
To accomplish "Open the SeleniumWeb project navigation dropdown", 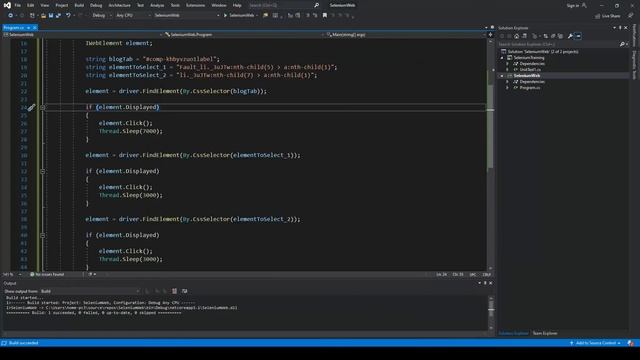I will (x=82, y=35).
